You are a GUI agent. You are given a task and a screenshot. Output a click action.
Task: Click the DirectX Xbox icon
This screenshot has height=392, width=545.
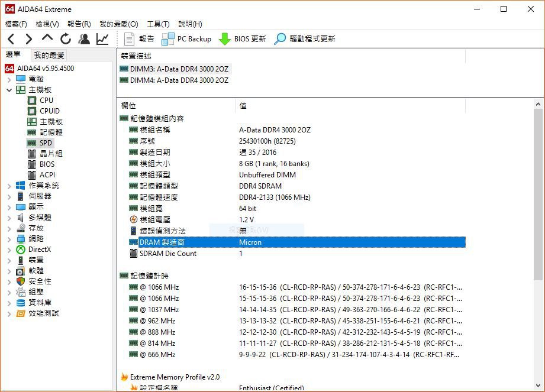click(21, 250)
